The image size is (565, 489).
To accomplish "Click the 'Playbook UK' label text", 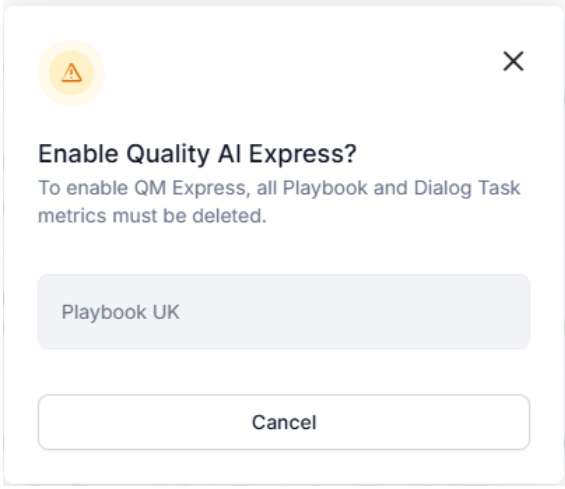I will click(x=120, y=312).
